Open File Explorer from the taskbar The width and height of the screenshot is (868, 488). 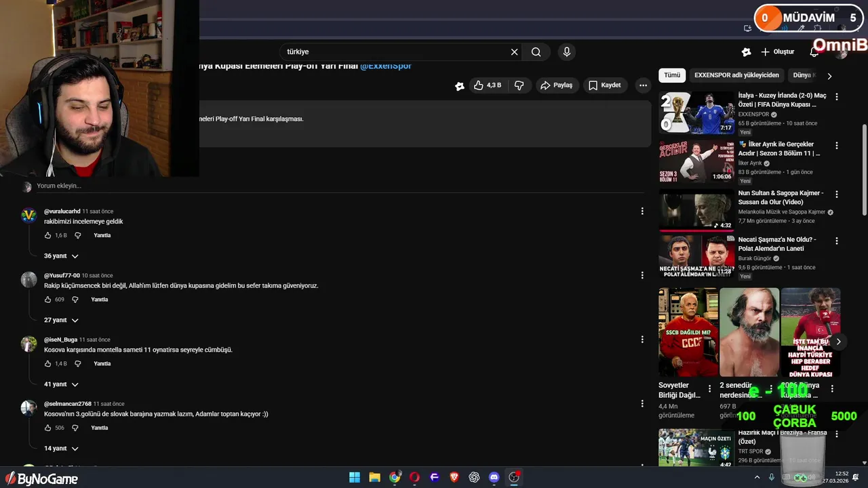[374, 477]
